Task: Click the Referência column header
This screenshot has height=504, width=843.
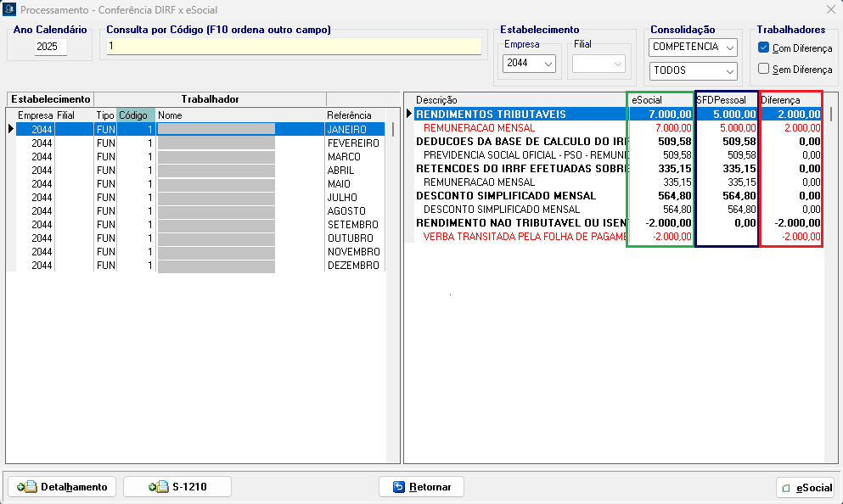Action: pyautogui.click(x=349, y=115)
